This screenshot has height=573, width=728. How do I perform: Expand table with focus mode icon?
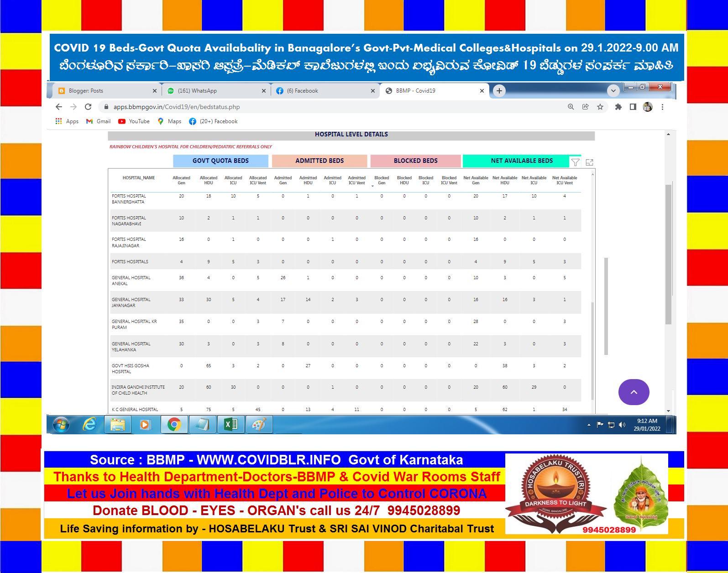pyautogui.click(x=589, y=162)
